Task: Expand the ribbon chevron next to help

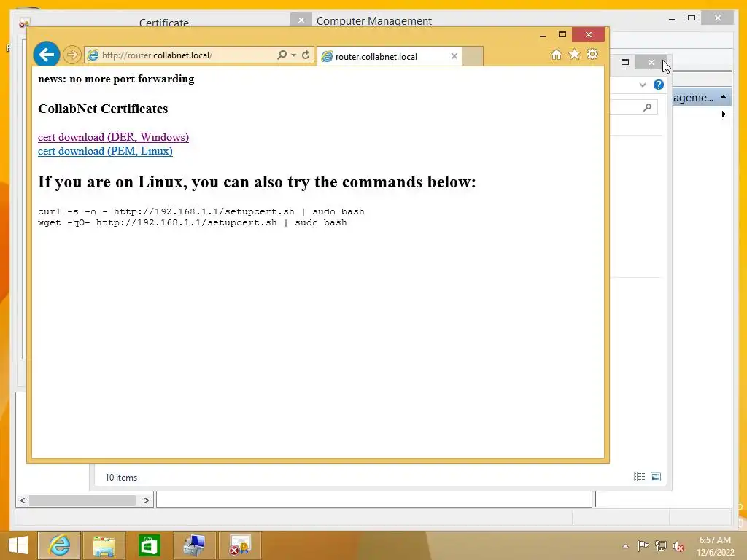Action: (642, 85)
